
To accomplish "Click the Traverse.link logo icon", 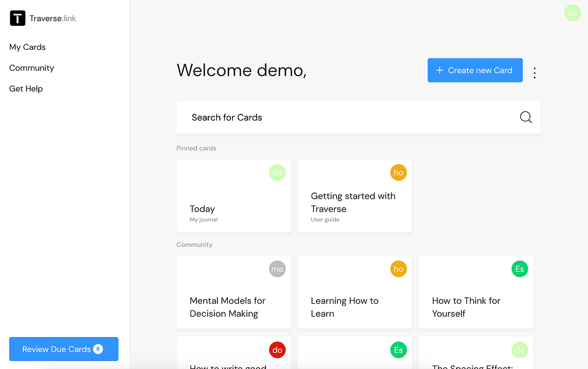I will click(x=17, y=18).
